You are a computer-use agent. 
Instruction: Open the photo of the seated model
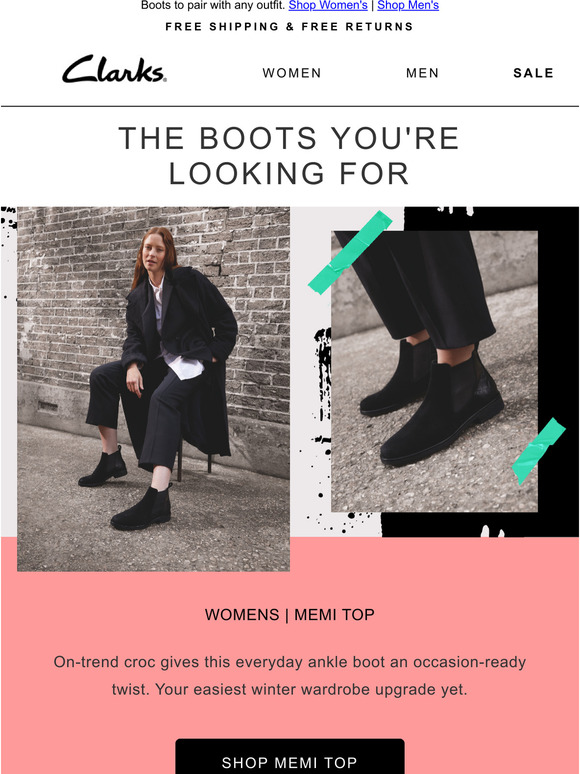[x=154, y=389]
